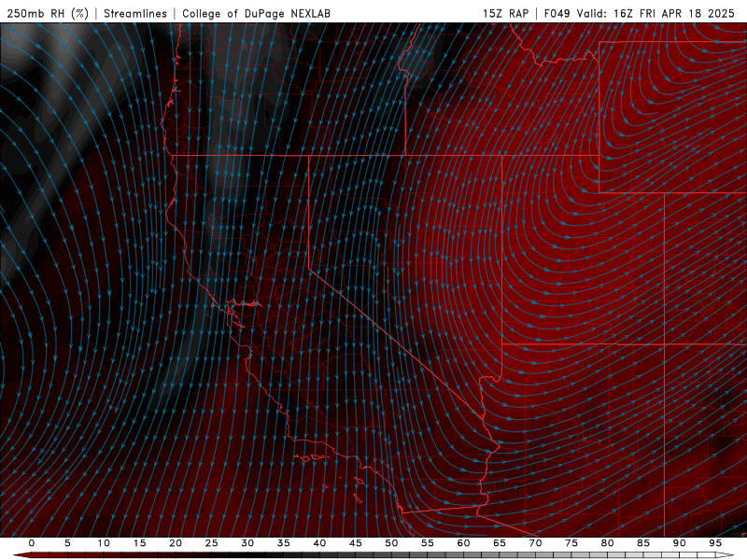Click the colorbar label "35"
Image resolution: width=747 pixels, height=560 pixels.
284,543
